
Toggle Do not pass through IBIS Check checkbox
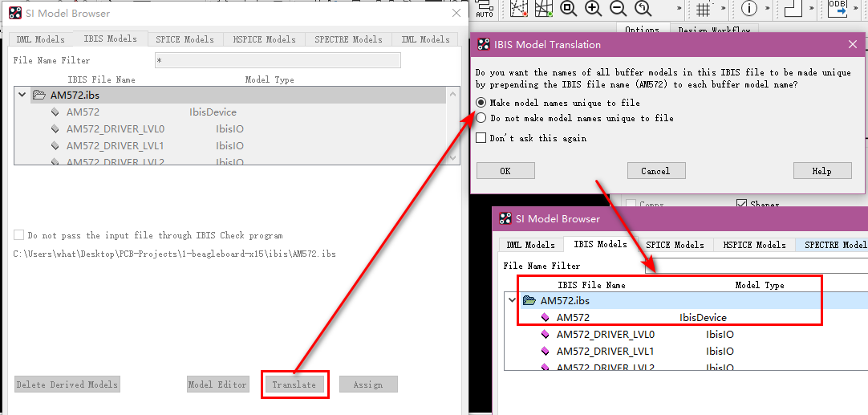pos(18,235)
